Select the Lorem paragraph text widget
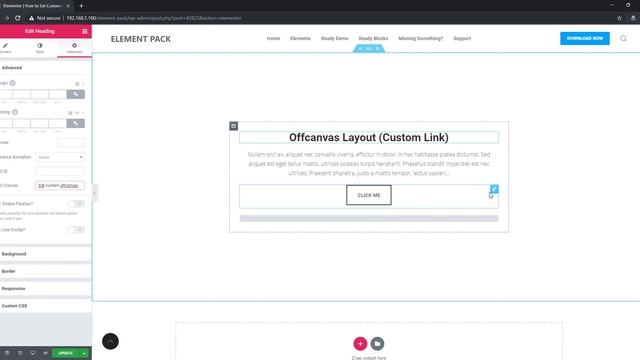This screenshot has height=360, width=640. [369, 164]
